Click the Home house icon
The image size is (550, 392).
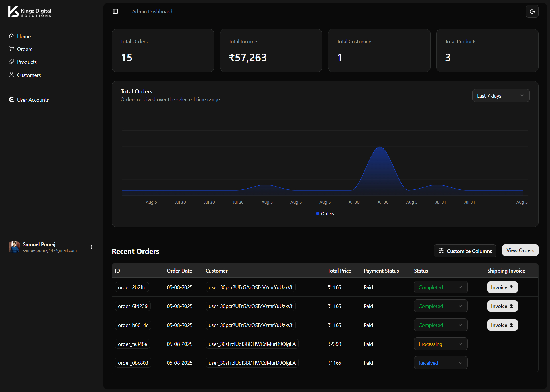[11, 36]
